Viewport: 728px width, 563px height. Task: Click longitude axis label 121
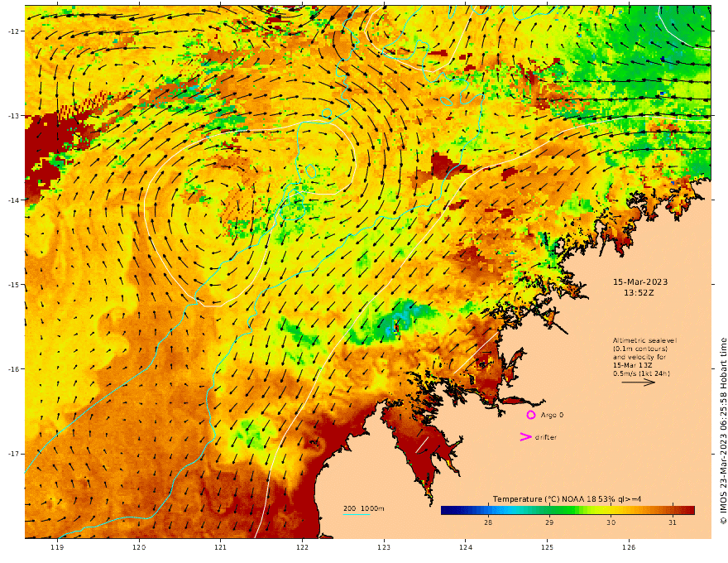221,547
